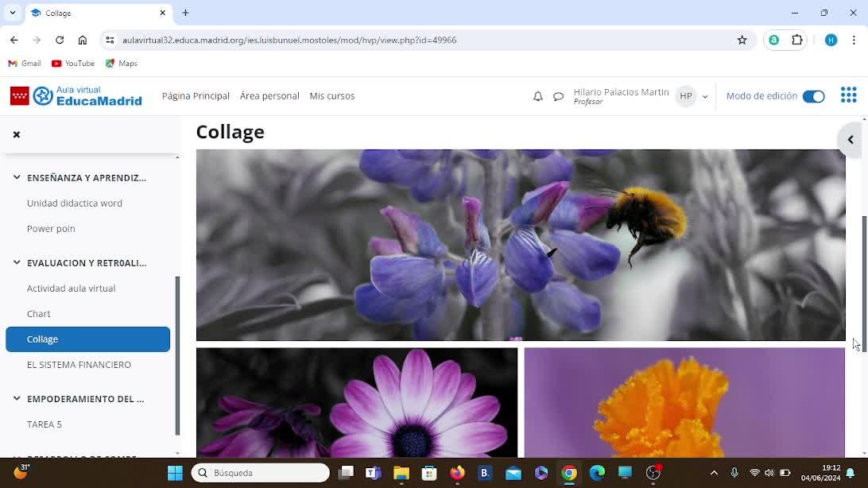
Task: Open the YouTube bookmark
Action: pyautogui.click(x=73, y=63)
